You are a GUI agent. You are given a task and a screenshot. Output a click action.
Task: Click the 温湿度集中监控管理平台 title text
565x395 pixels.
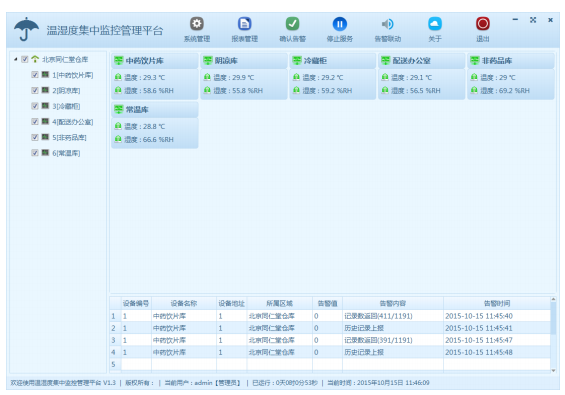pyautogui.click(x=105, y=31)
